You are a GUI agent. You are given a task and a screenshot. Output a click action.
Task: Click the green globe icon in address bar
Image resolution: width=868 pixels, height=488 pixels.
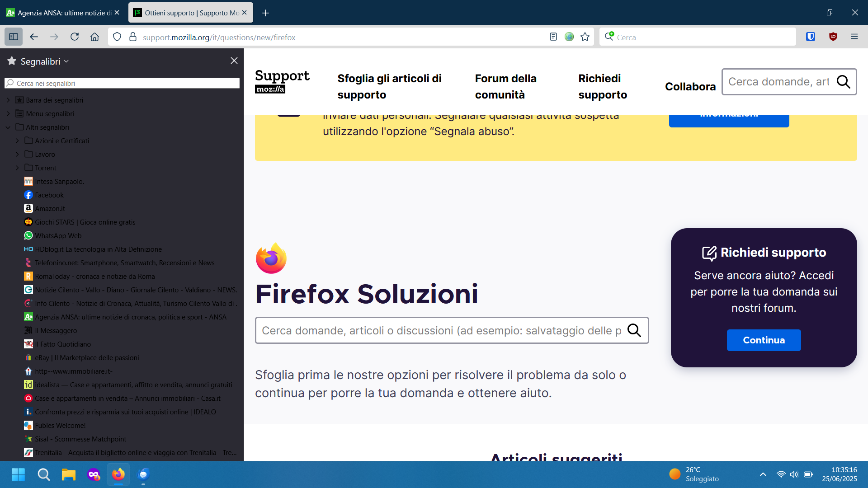(569, 37)
